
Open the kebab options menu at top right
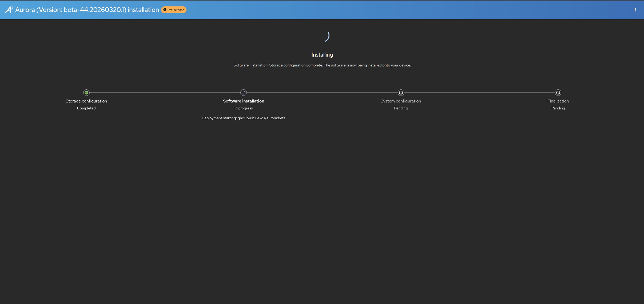pos(635,10)
